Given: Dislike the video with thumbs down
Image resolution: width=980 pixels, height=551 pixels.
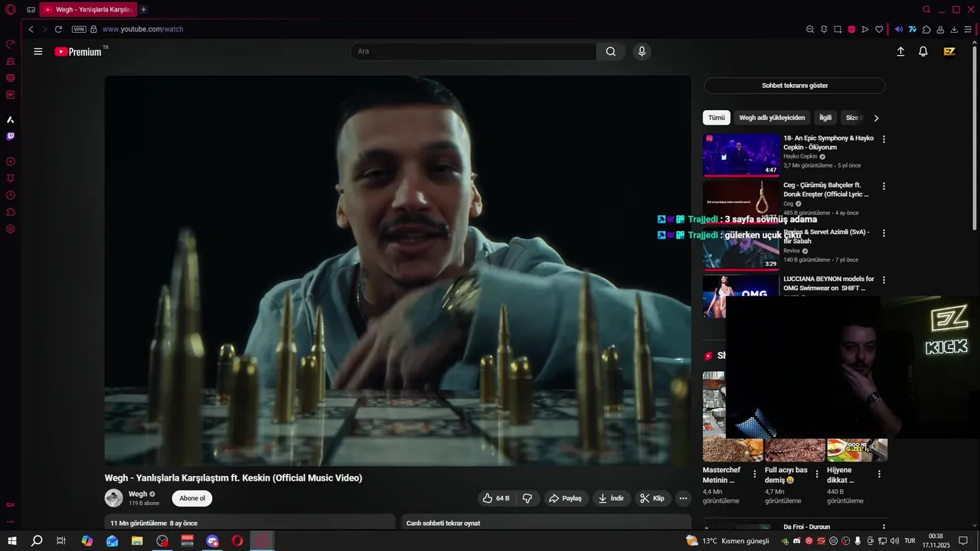Looking at the screenshot, I should click(x=528, y=498).
